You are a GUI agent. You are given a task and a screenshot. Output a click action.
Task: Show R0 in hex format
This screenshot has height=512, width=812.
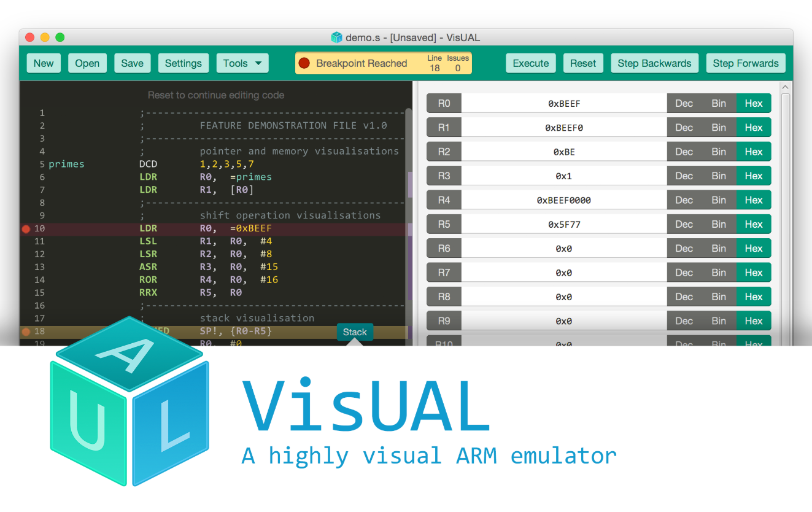754,104
